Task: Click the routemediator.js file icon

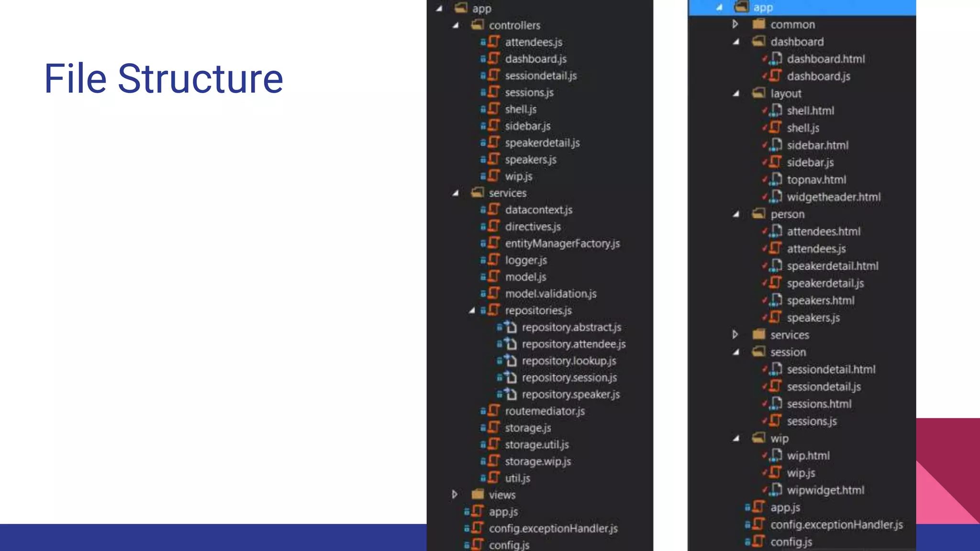Action: click(494, 410)
